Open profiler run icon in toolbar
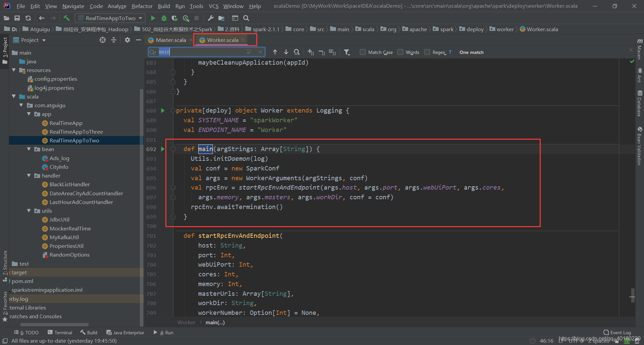 [186, 18]
